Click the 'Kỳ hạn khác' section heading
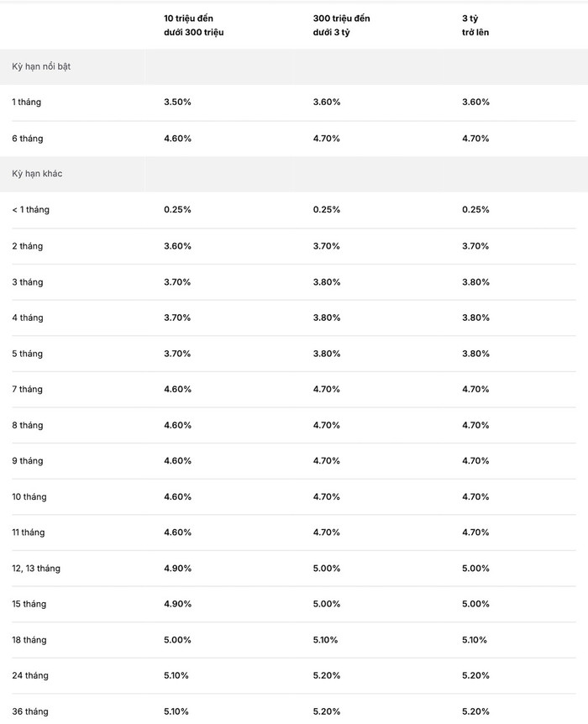The height and width of the screenshot is (724, 588). [37, 174]
